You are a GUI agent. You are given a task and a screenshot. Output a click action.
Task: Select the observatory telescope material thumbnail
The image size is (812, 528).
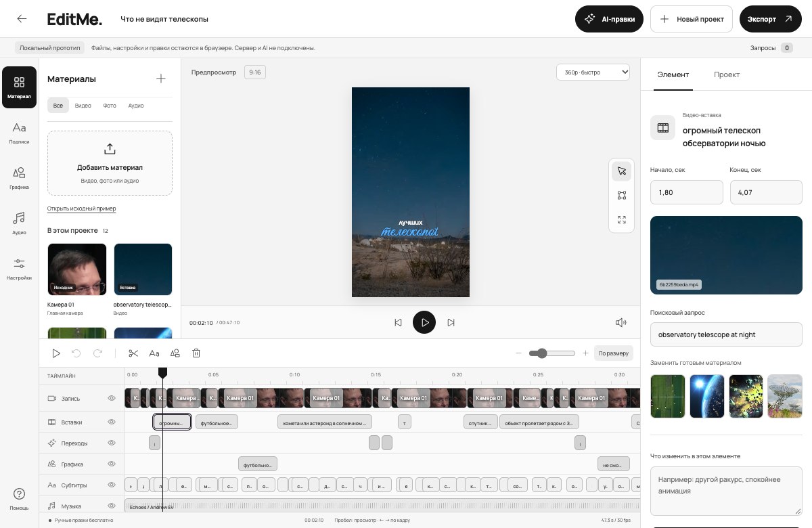coord(143,269)
